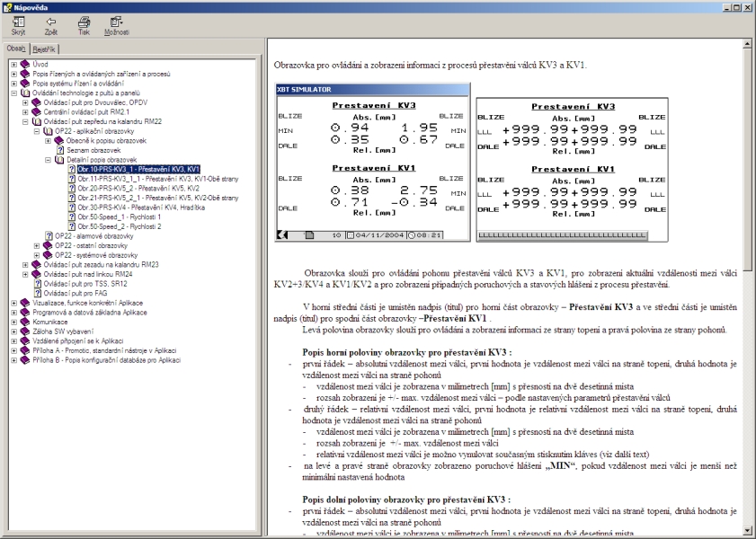Close the Nápověda help window
The image size is (756, 539).
749,7
